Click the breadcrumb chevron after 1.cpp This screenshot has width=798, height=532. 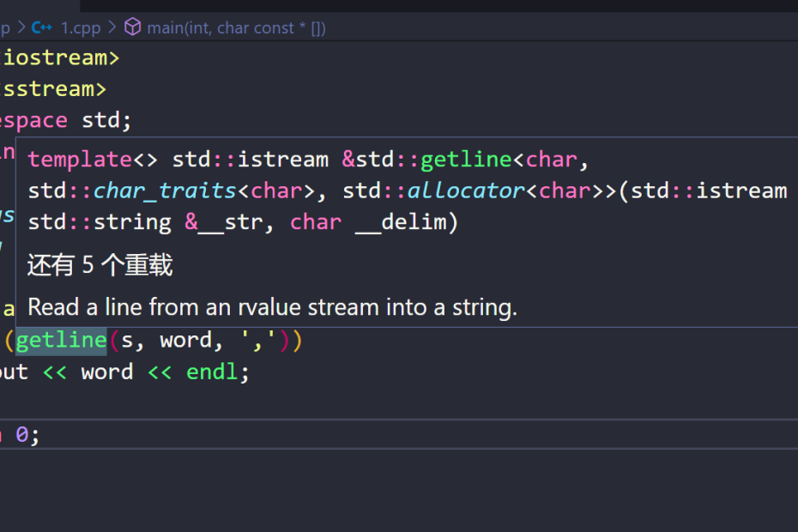pyautogui.click(x=112, y=27)
